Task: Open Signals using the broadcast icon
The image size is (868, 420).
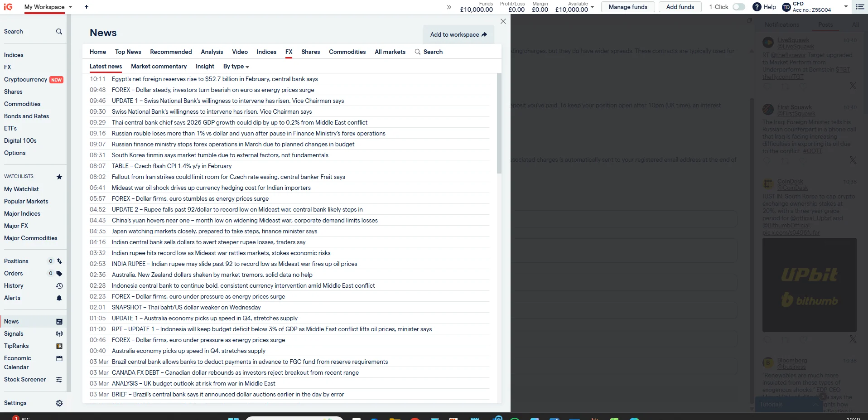Action: 59,334
